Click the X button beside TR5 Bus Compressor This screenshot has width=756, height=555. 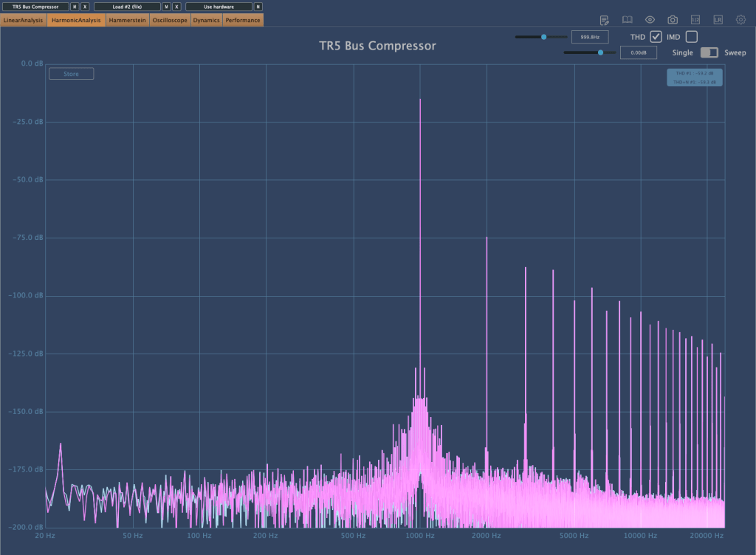(85, 7)
